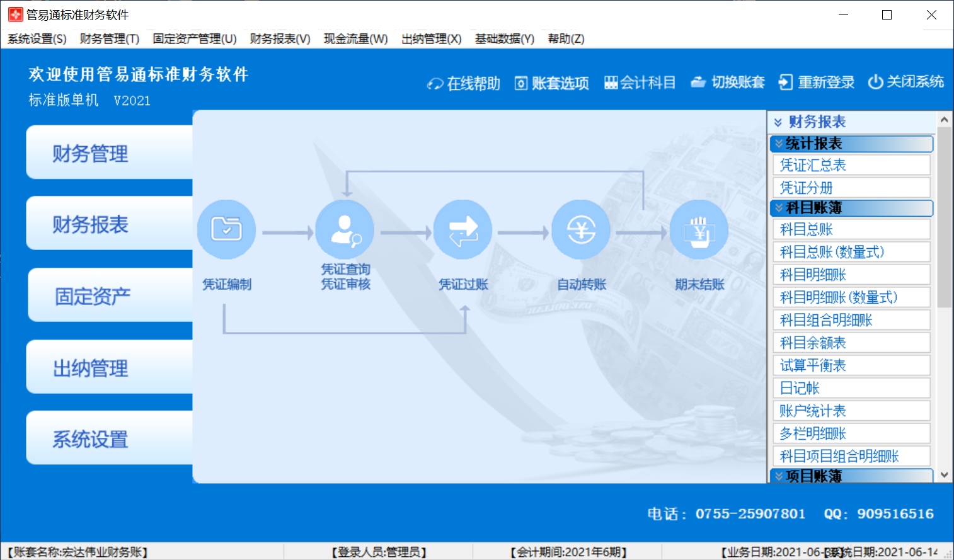This screenshot has width=954, height=560.
Task: Click the 凭证过账 arrow icon
Action: [x=463, y=229]
